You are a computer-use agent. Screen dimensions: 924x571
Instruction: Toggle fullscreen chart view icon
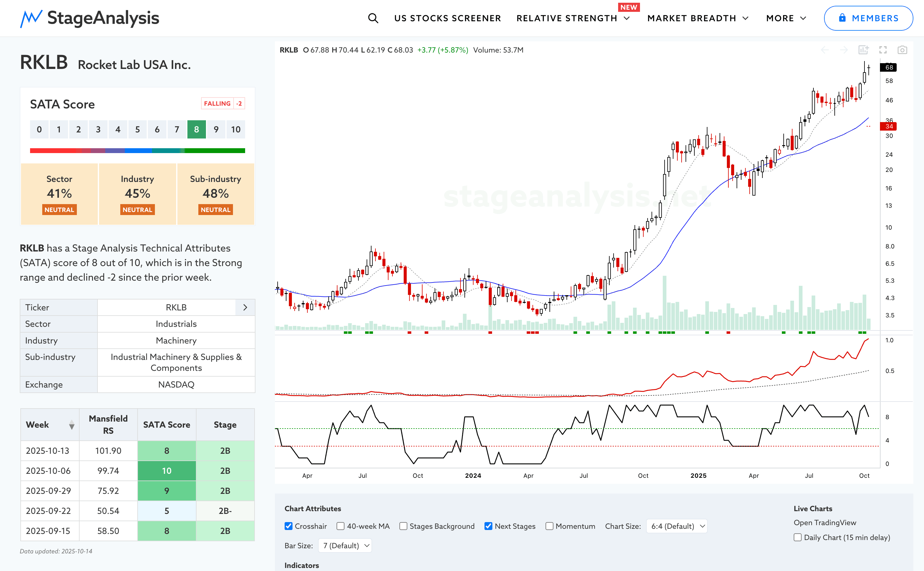point(883,50)
